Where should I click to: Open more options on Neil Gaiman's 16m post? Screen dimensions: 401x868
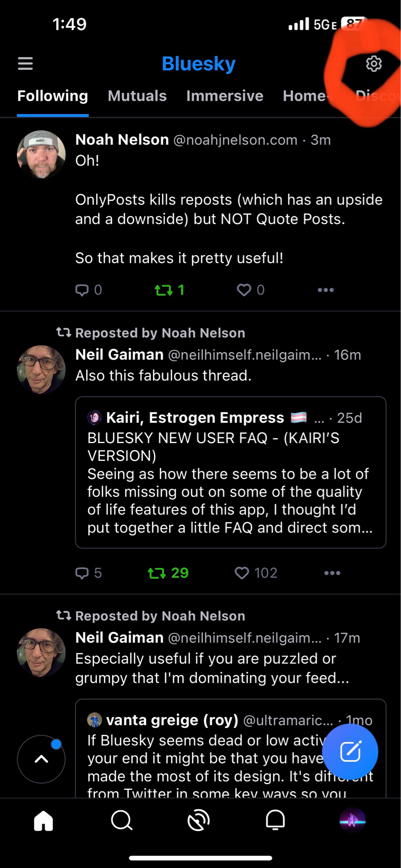click(332, 573)
